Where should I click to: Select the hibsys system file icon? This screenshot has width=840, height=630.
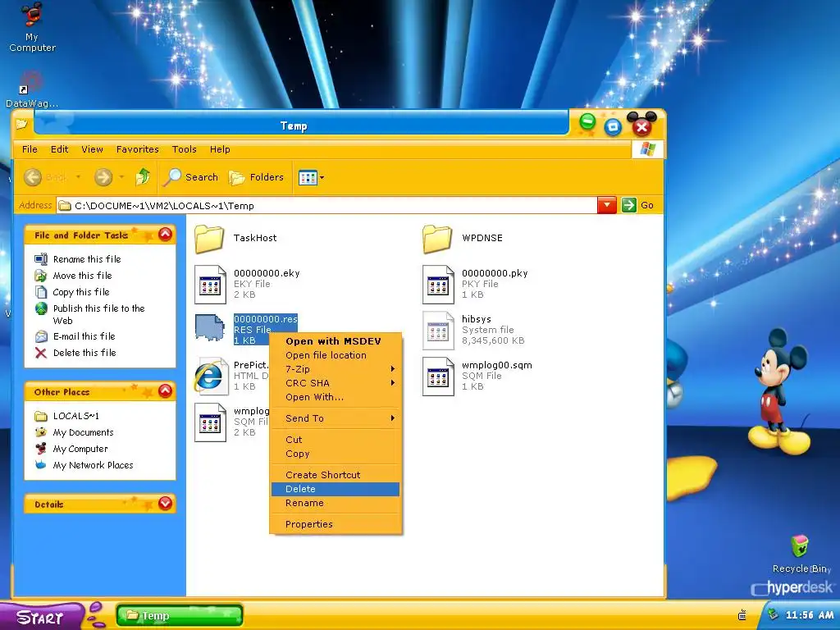click(x=438, y=331)
